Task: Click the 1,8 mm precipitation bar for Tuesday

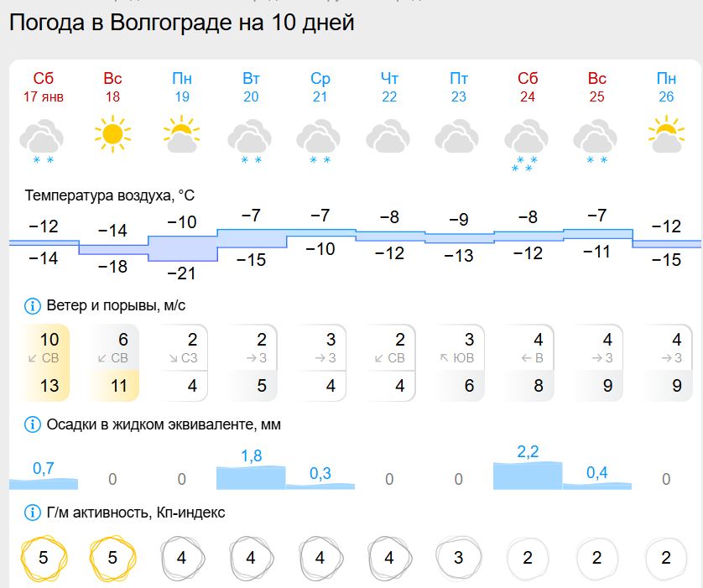Action: [252, 476]
